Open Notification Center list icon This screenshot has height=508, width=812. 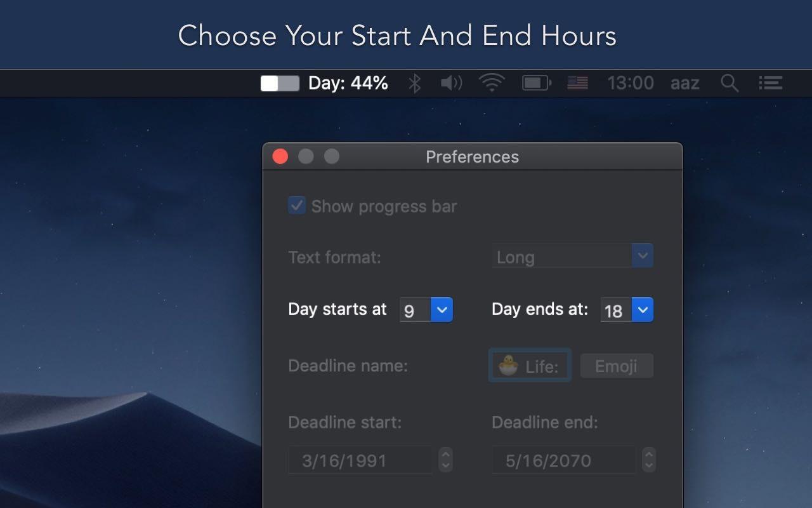point(770,83)
